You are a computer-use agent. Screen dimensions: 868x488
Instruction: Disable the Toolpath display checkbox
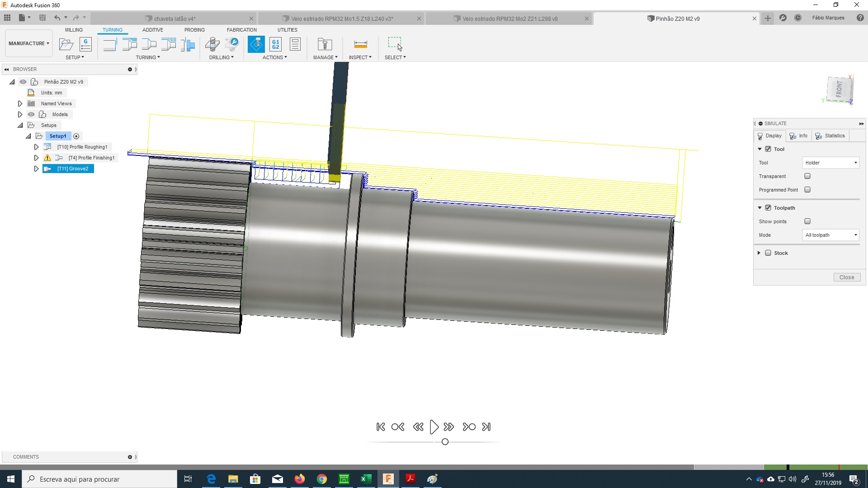769,208
